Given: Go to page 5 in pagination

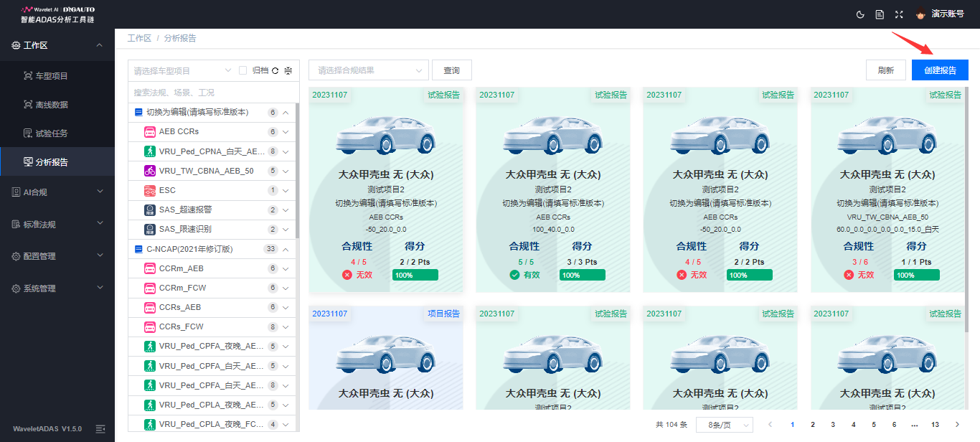Looking at the screenshot, I should tap(874, 424).
